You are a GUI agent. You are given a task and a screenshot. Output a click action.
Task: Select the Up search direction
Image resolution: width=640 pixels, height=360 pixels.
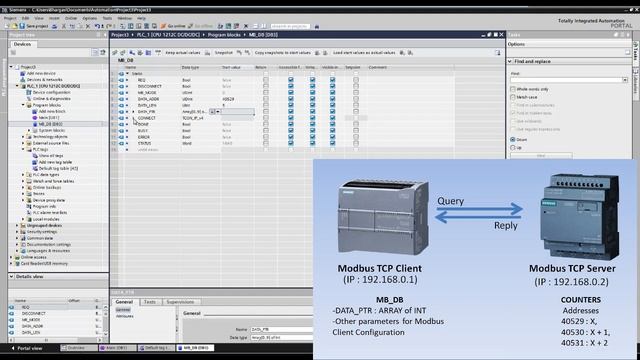pyautogui.click(x=513, y=147)
